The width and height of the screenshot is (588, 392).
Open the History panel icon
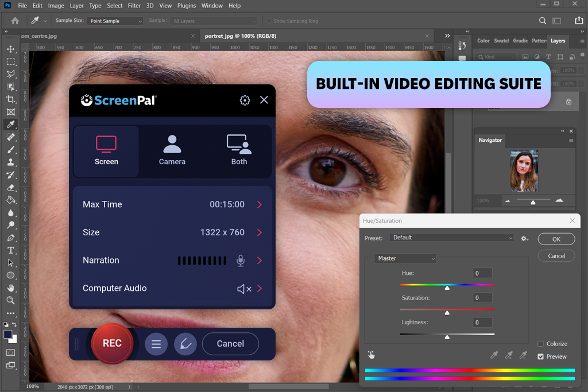click(x=462, y=45)
